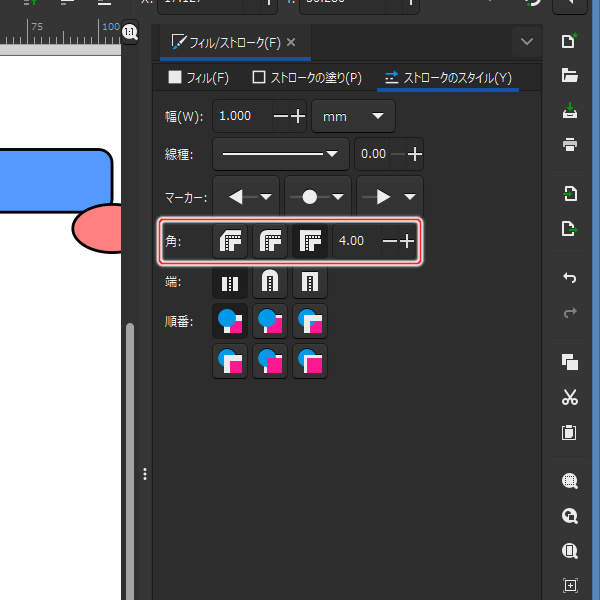Click the 1:1 zoom button by ruler
The image size is (600, 600).
tap(130, 32)
